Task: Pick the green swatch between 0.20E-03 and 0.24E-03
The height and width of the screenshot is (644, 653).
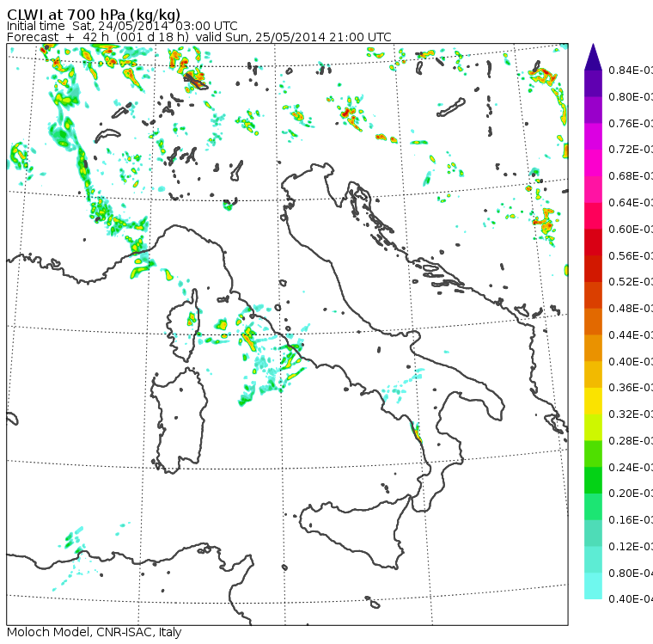Action: (x=593, y=481)
